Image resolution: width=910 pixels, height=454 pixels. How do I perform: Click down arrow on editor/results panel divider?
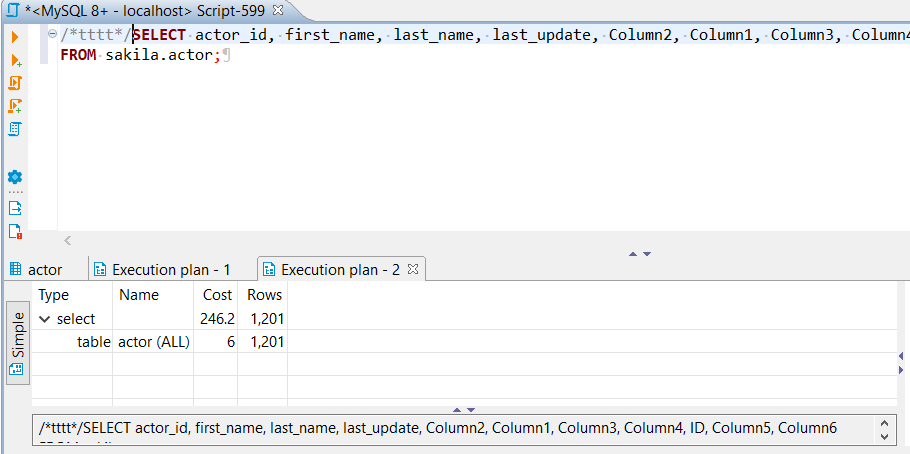(647, 254)
